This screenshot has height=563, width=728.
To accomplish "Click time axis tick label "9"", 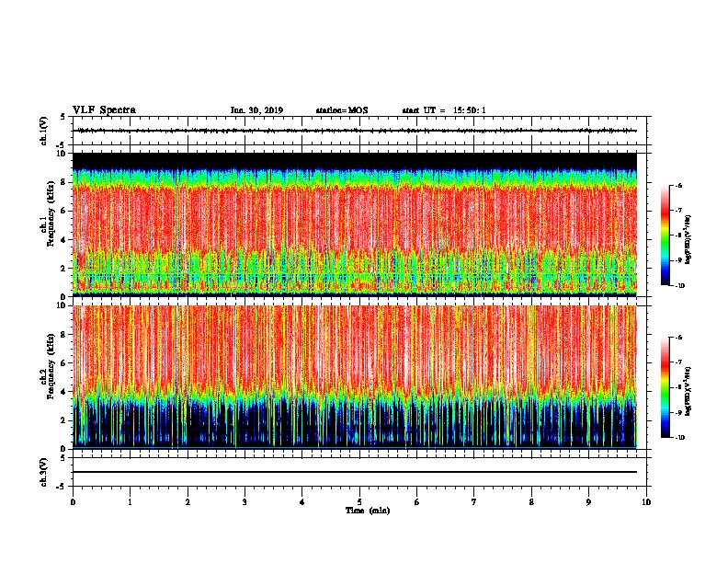I will point(588,502).
